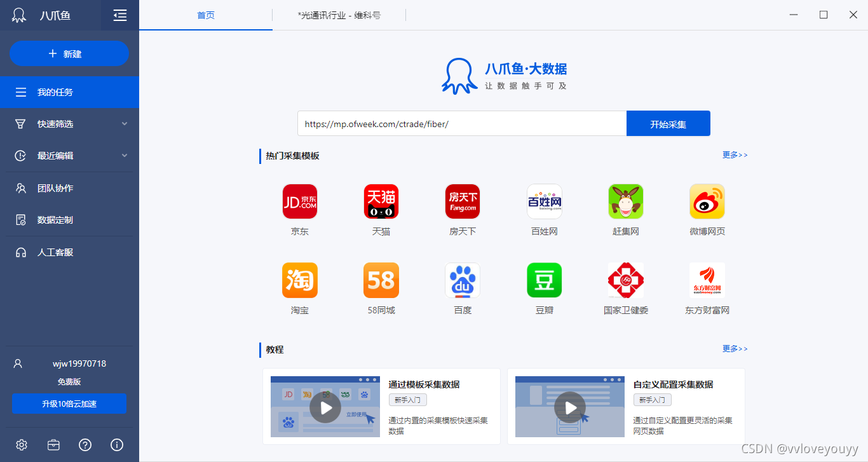This screenshot has height=462, width=868.
Task: Open 更多>> link for 热门采集模板
Action: 735,155
